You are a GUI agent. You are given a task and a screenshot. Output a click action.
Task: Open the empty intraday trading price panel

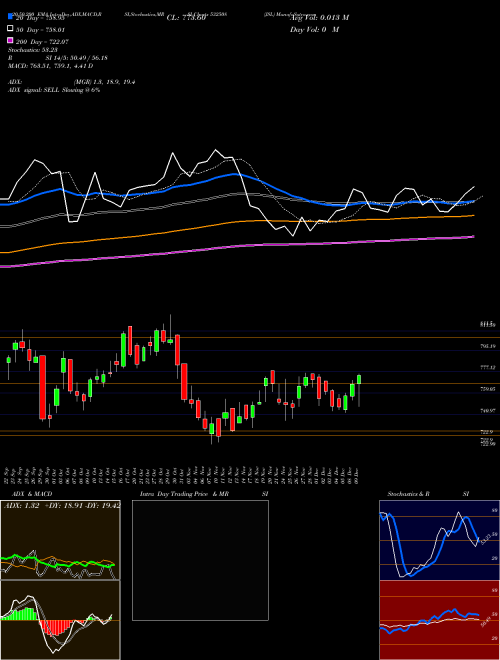200,560
